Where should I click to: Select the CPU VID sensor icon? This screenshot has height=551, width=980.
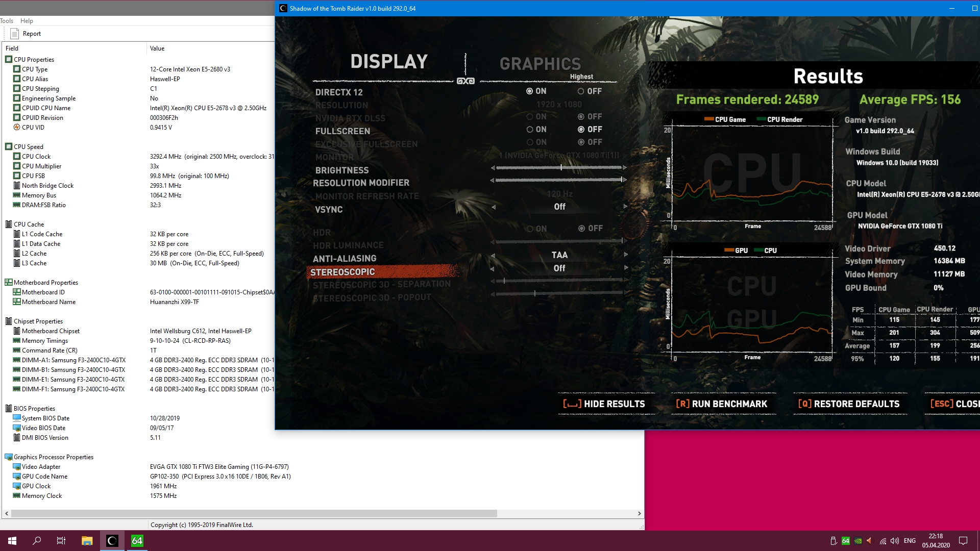click(x=17, y=128)
